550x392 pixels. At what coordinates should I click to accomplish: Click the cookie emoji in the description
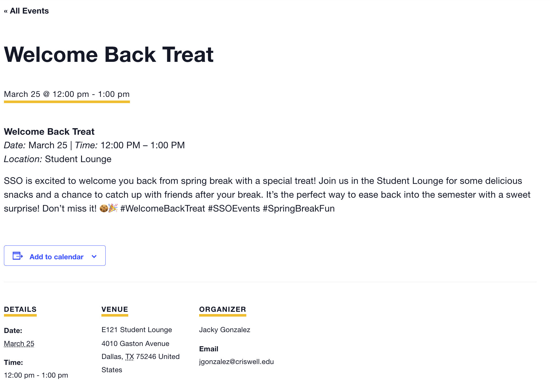[104, 208]
